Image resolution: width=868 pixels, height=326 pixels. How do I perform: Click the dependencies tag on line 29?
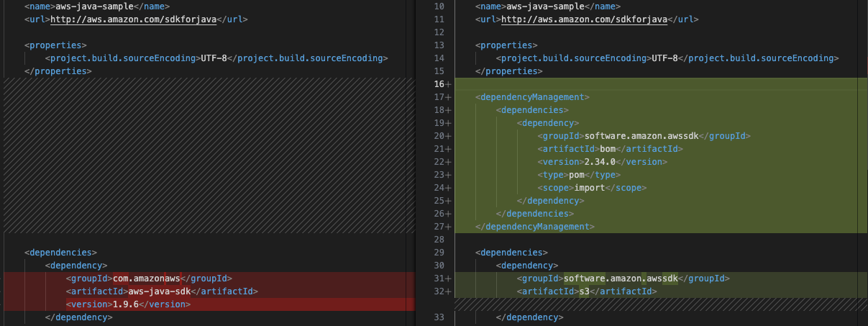pyautogui.click(x=512, y=253)
